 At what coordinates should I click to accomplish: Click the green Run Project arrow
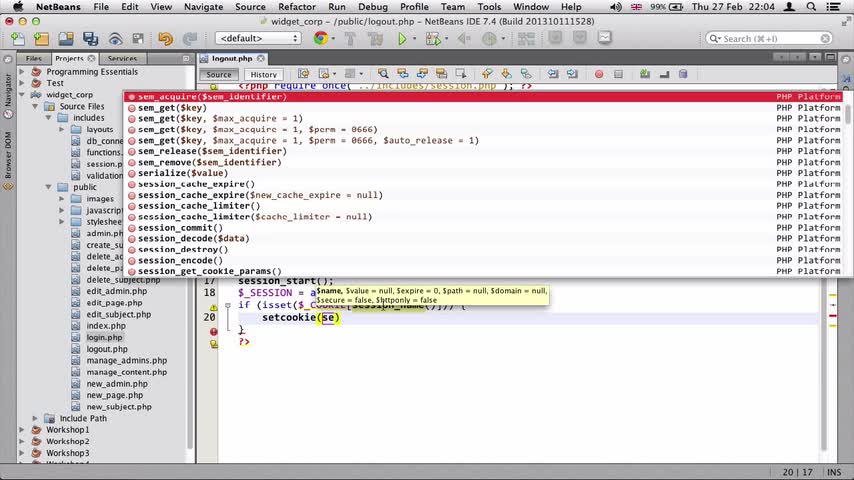402,39
